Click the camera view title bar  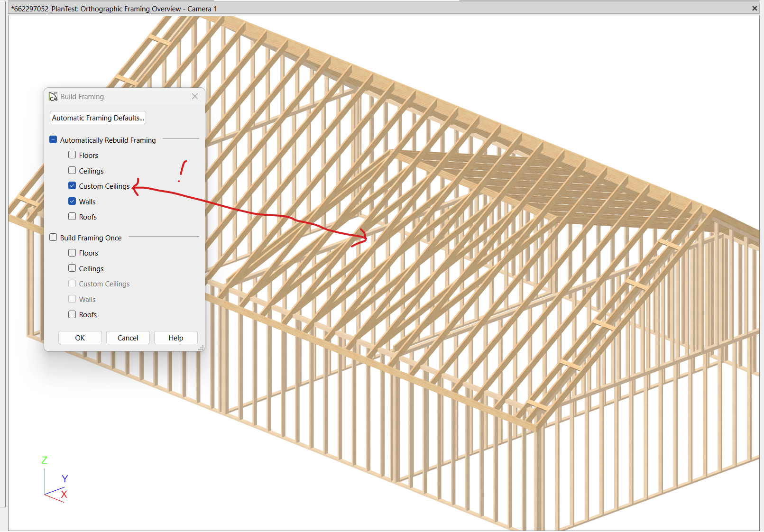(x=379, y=9)
